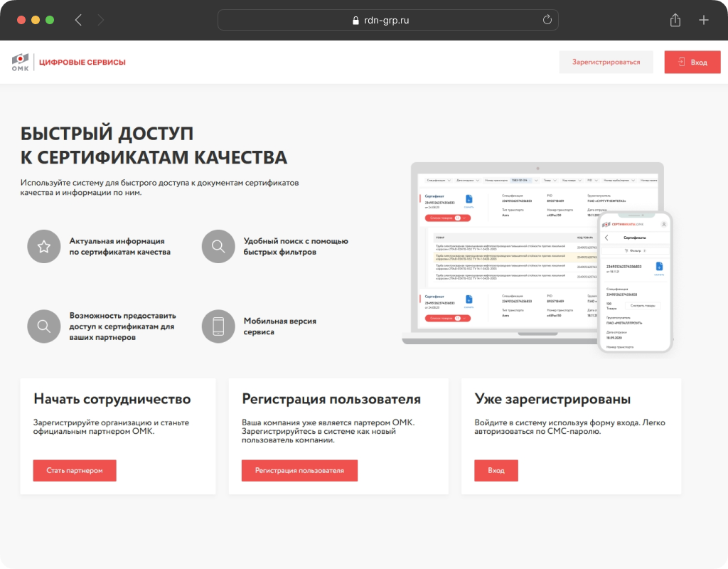
Task: Click the ЦИФРОВЫЕ СЕРВИСЫ header link
Action: [x=82, y=63]
